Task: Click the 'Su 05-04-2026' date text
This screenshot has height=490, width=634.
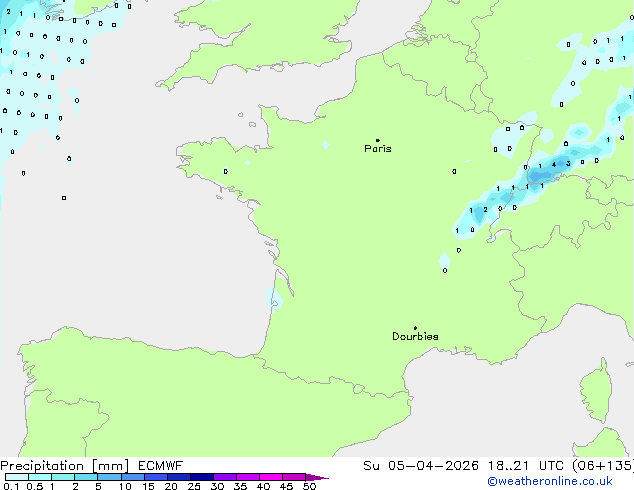Action: [421, 466]
